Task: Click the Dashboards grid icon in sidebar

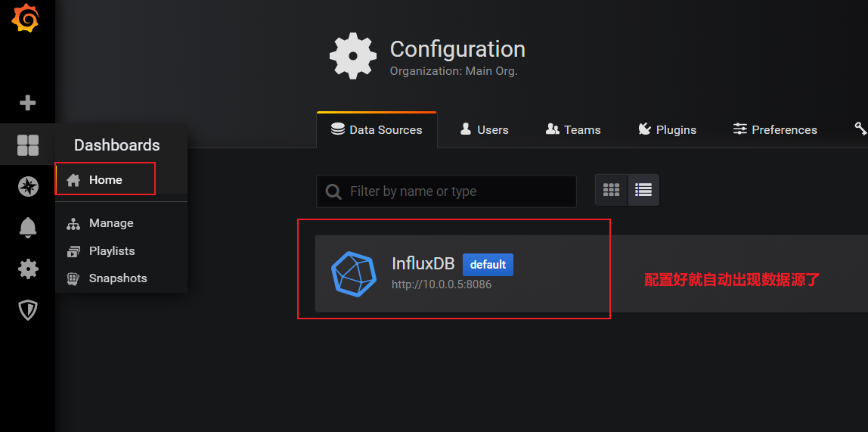Action: coord(28,145)
